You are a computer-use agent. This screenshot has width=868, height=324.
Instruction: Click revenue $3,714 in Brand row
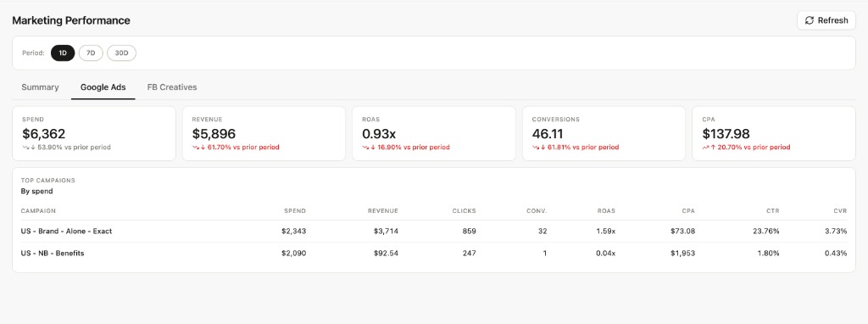point(386,231)
